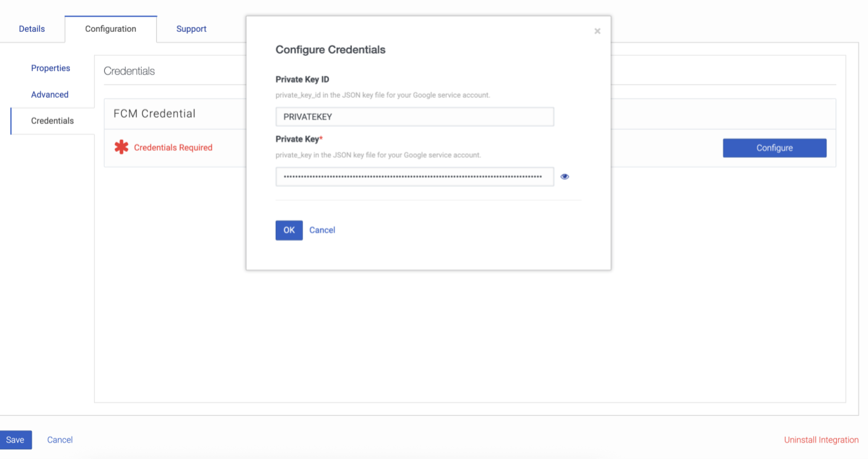Viewport: 868px width, 459px height.
Task: Cancel the Configure Credentials dialog
Action: [x=322, y=230]
